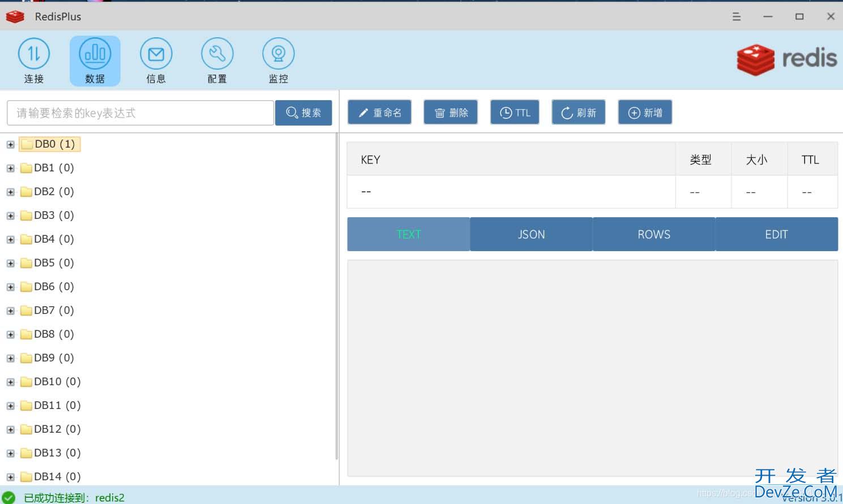
Task: Select the 数据 (Data) toolbar icon
Action: 95,61
